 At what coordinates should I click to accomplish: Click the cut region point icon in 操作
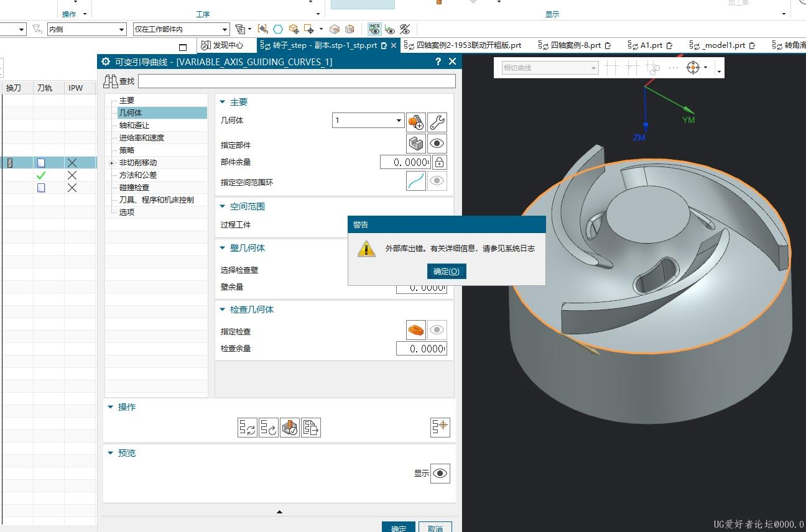click(440, 426)
